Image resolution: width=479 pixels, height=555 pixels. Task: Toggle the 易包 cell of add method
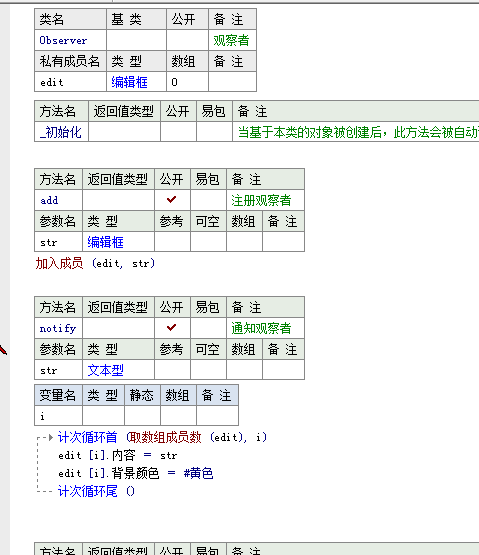pos(208,200)
